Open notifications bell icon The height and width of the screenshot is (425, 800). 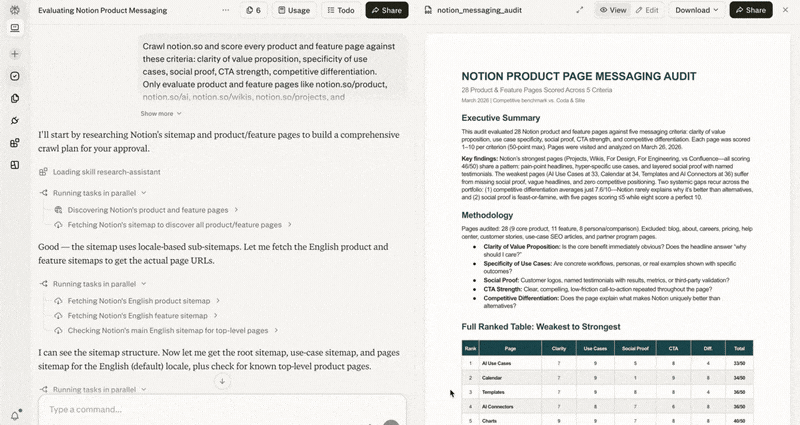[15, 415]
